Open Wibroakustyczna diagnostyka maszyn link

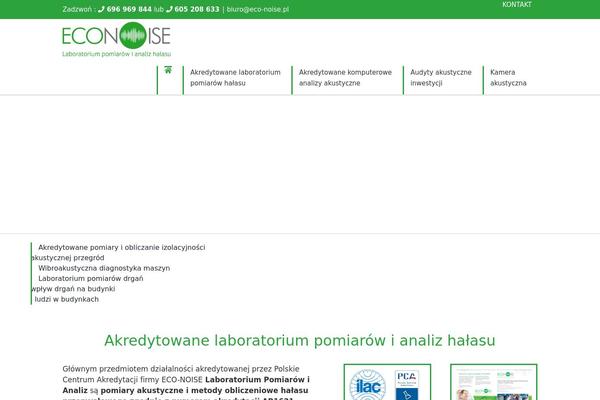tap(104, 268)
